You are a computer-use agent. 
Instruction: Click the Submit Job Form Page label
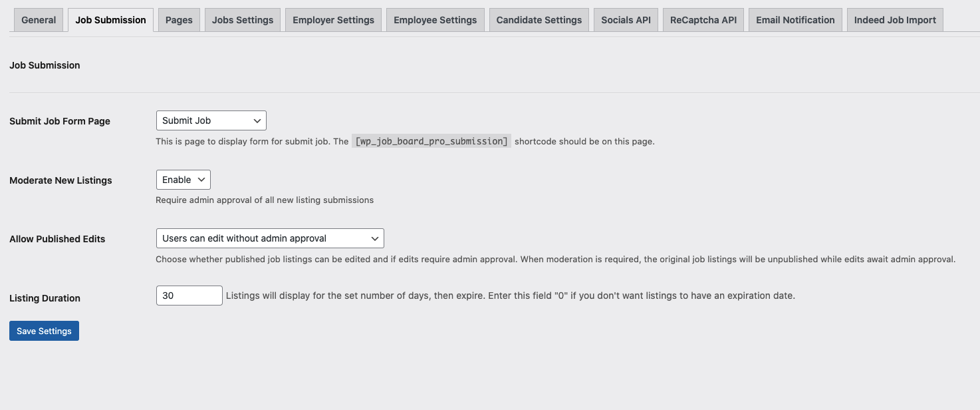tap(60, 121)
